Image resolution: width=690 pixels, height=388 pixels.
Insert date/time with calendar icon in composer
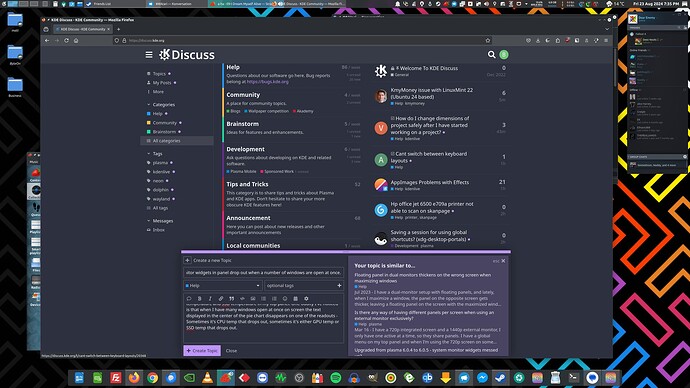click(x=295, y=299)
